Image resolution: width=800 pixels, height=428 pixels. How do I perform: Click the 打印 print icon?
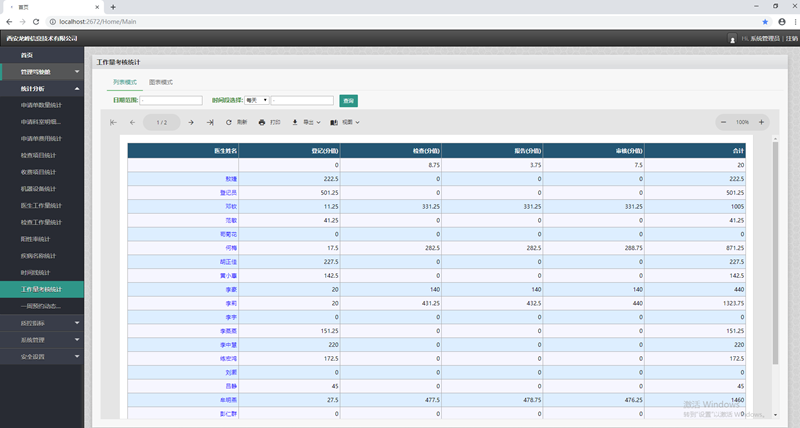point(262,122)
